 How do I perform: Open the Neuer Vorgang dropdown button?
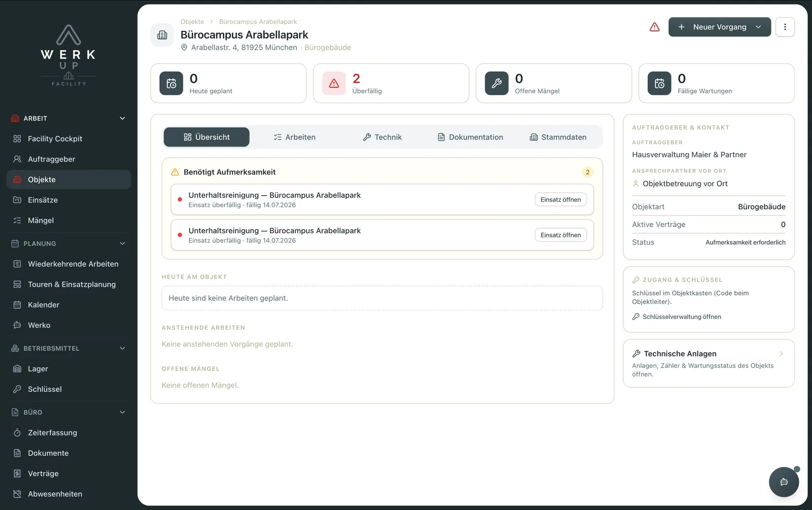pos(720,27)
